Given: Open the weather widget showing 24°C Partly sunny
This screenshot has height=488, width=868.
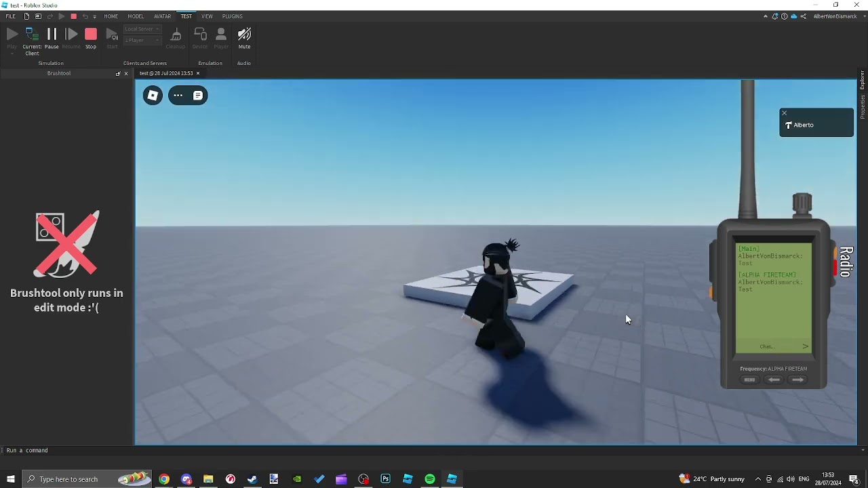Looking at the screenshot, I should [x=712, y=479].
